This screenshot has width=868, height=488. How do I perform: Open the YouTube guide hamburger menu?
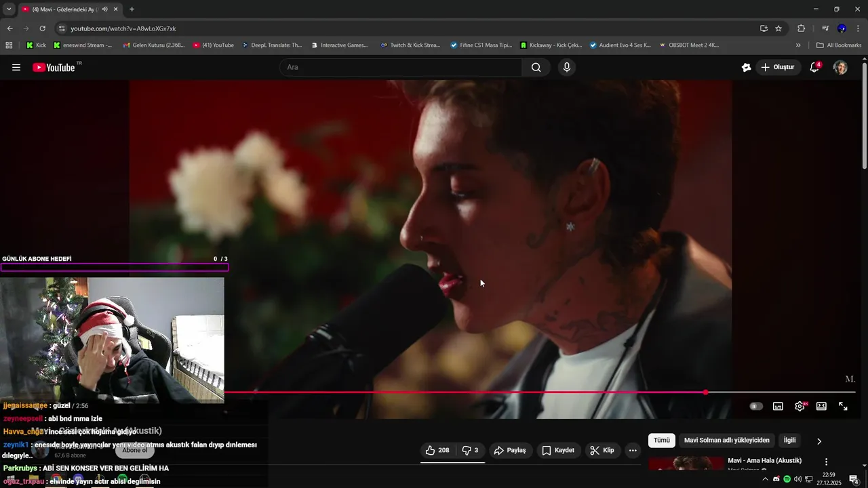(16, 67)
